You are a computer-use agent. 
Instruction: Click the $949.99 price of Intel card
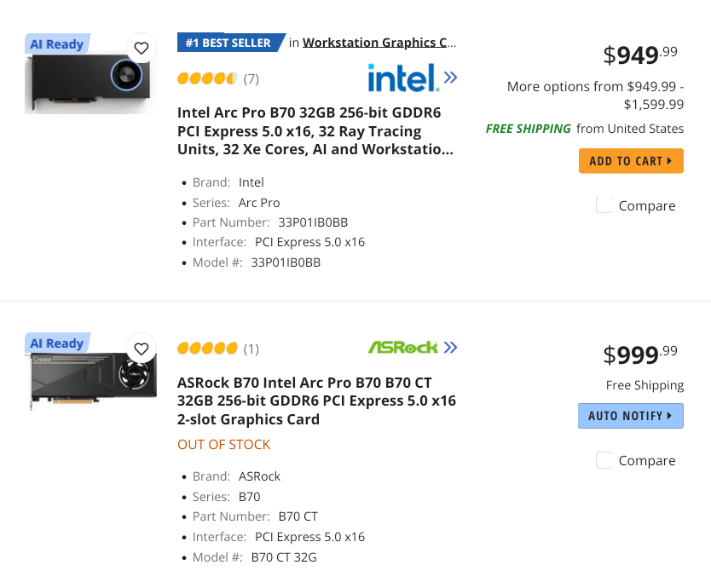tap(639, 55)
